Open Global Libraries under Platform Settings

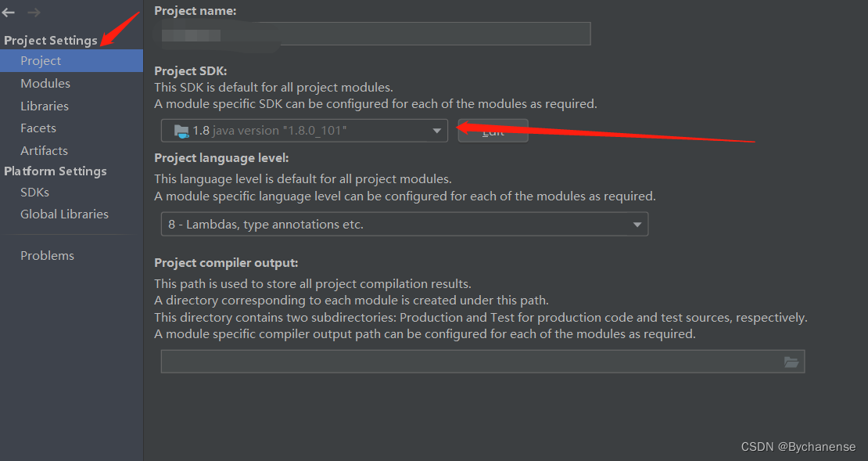point(64,214)
